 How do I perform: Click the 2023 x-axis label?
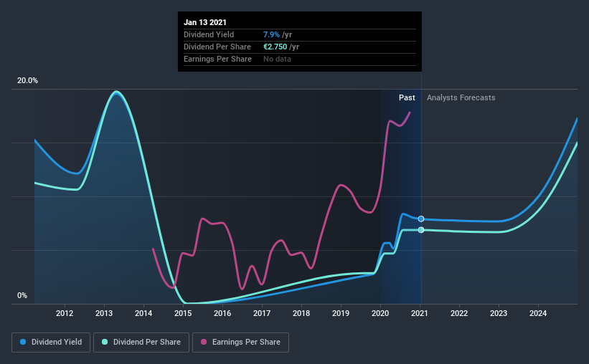[x=499, y=313]
